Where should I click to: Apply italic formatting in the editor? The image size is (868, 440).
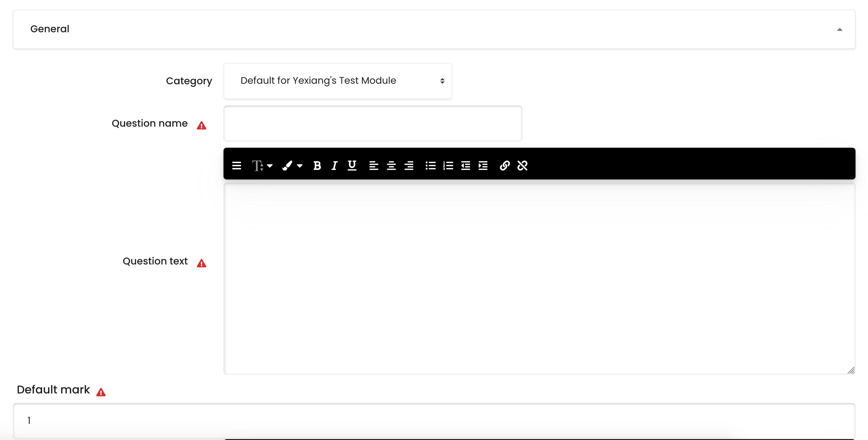coord(334,165)
